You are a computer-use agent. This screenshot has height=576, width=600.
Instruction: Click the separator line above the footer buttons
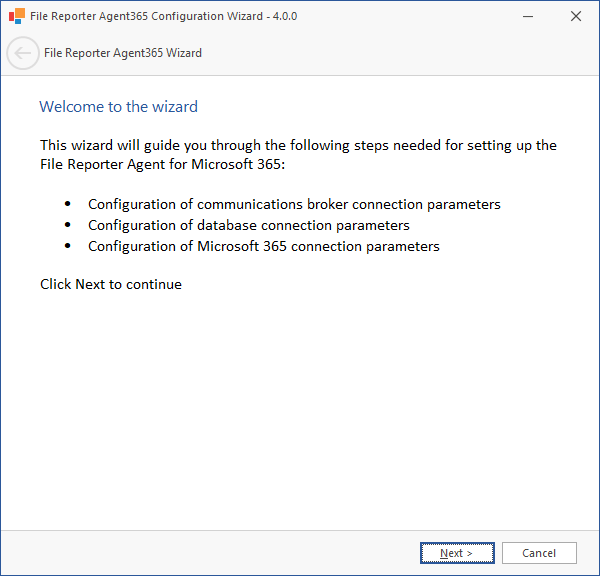click(300, 530)
